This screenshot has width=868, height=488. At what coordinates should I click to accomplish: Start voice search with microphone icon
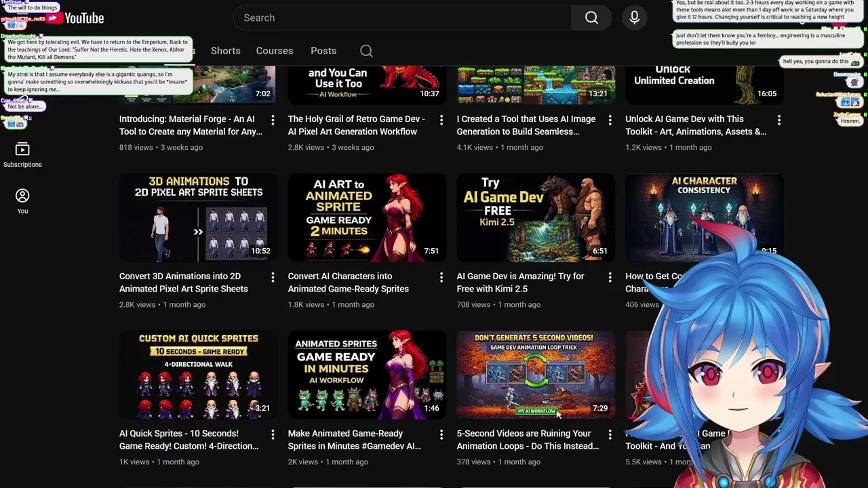634,18
